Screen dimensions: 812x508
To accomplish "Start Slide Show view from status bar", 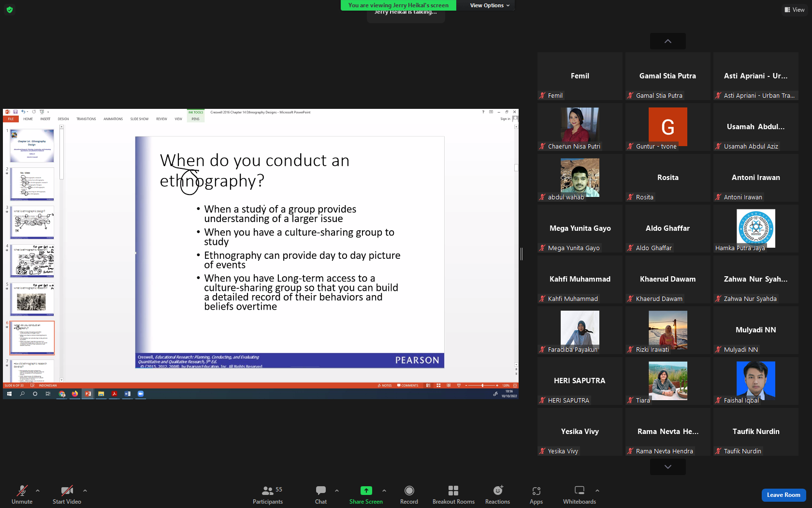I will (x=459, y=386).
